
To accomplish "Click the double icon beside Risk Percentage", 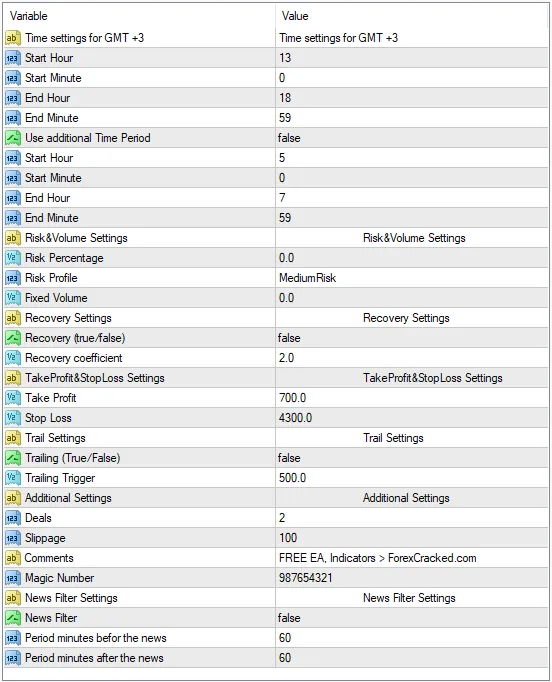I will coord(13,258).
